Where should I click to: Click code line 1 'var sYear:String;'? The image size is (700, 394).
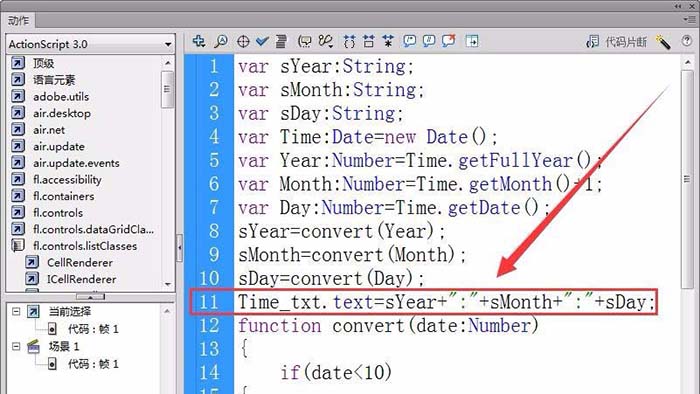point(326,66)
